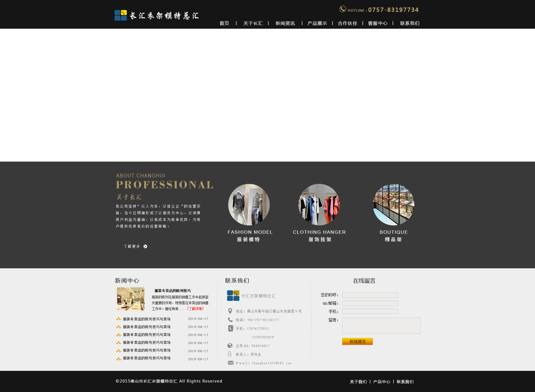Open the 首页 navigation menu item

tap(224, 23)
